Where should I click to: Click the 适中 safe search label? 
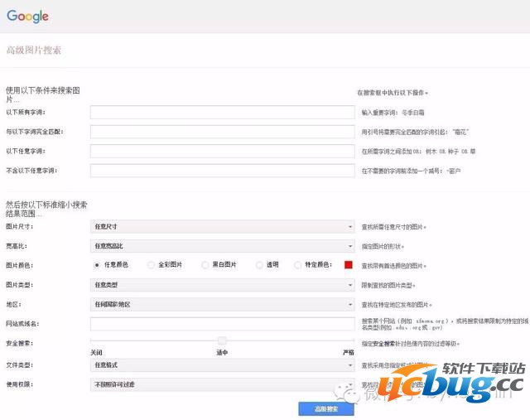point(222,352)
